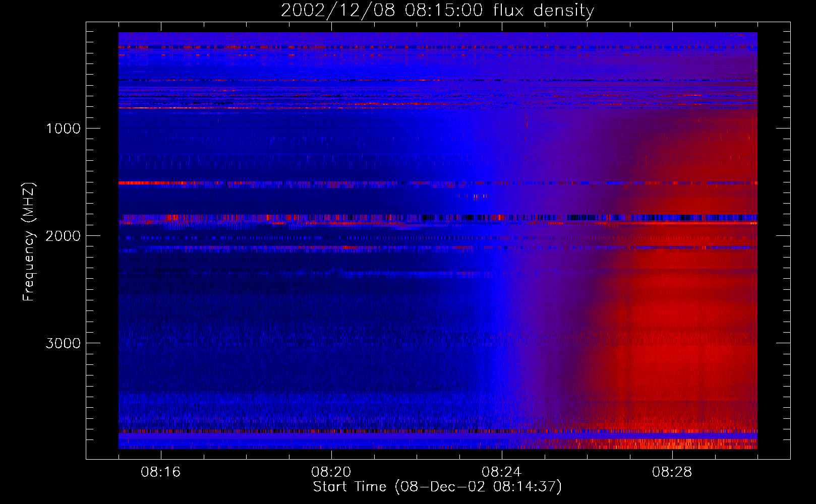
Task: Click the "08:20" time tick label
Action: [331, 472]
